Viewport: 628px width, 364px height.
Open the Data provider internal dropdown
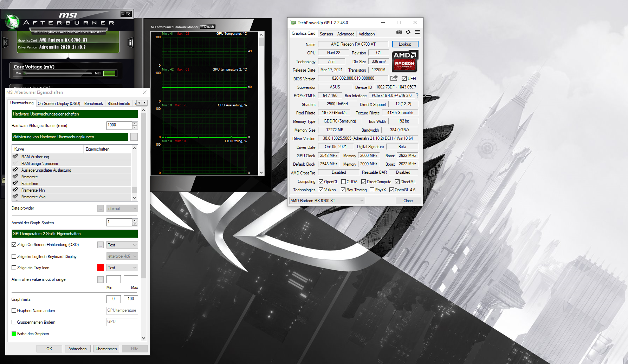pos(122,209)
